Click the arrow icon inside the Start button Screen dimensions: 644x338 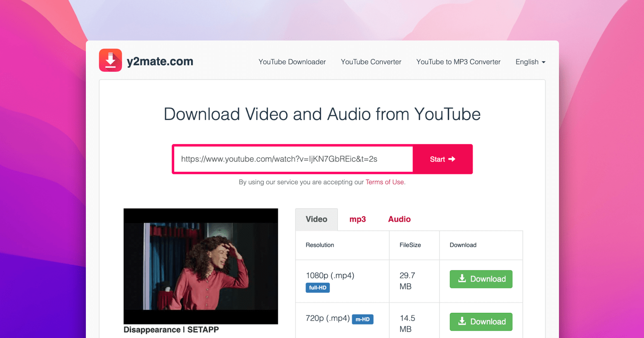451,159
